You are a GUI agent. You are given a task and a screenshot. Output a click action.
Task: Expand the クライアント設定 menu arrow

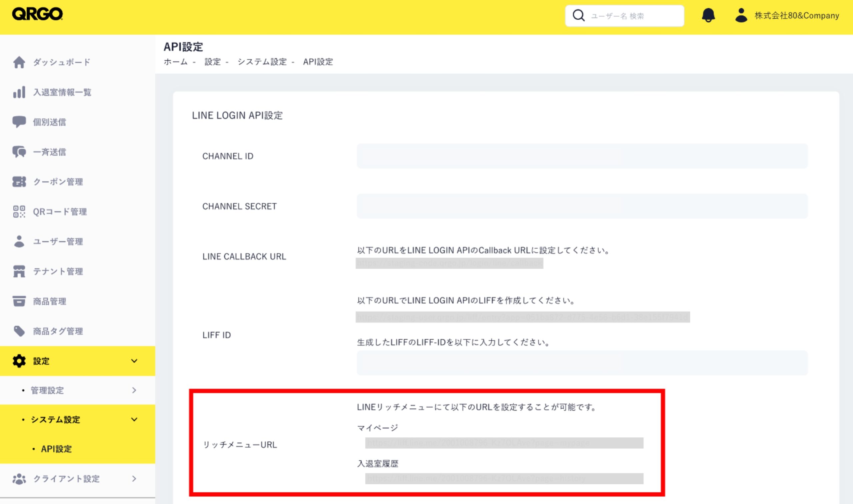[134, 479]
